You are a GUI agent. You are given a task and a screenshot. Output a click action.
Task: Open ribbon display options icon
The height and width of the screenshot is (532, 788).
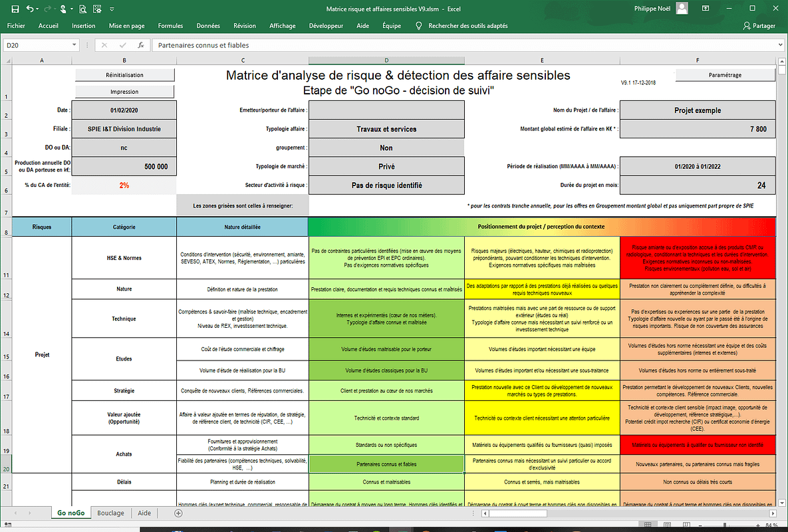pos(706,9)
